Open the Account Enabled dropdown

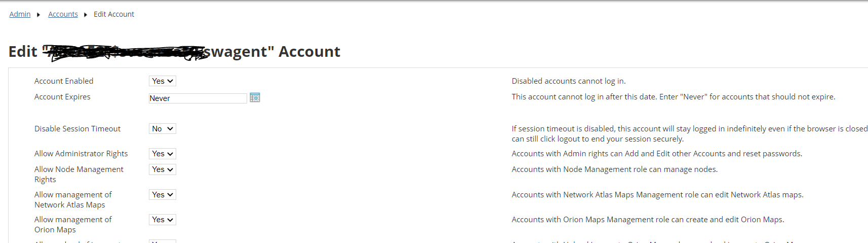coord(162,81)
